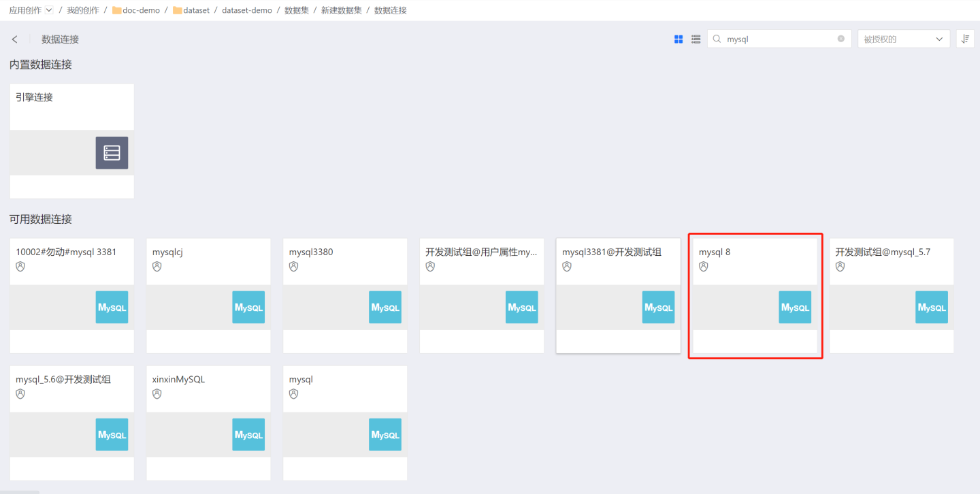980x494 pixels.
Task: Switch to grid card view
Action: (x=679, y=39)
